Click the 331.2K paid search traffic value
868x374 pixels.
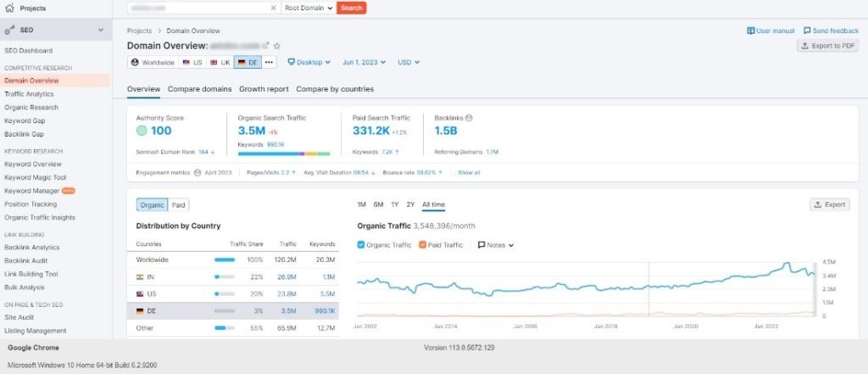point(371,131)
